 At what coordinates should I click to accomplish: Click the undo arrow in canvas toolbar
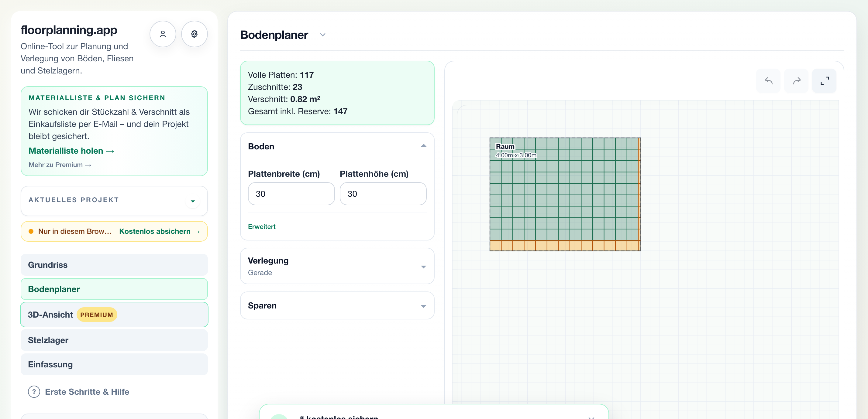pyautogui.click(x=768, y=81)
